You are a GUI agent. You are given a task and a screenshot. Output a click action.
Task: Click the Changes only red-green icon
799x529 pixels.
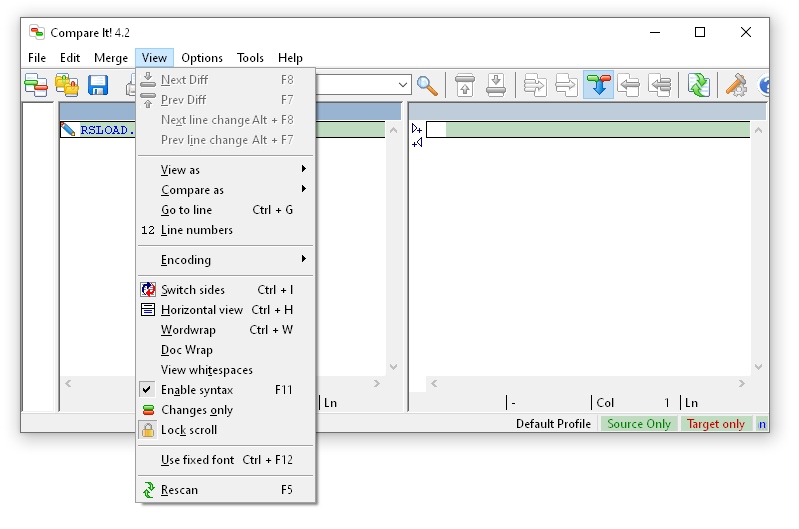148,410
